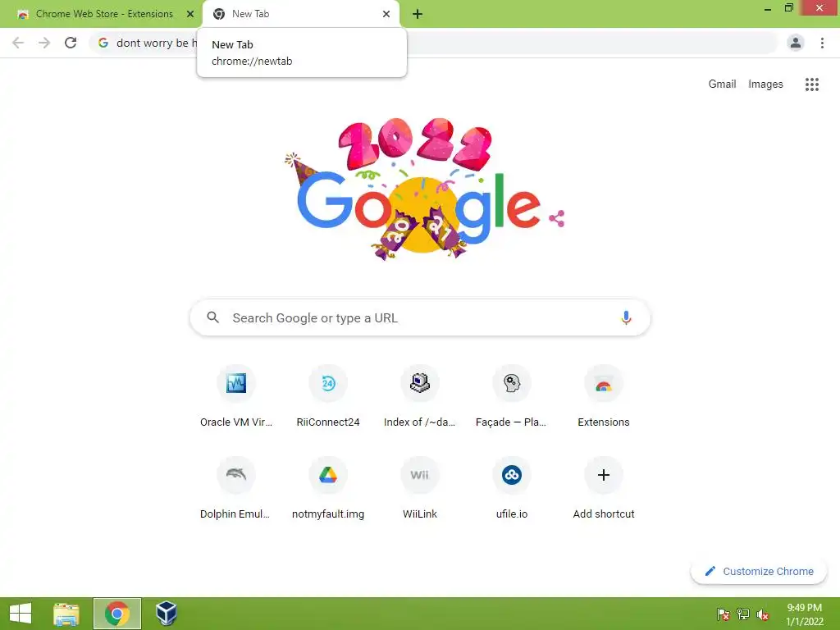Viewport: 840px width, 630px height.
Task: Open the notmyfault.img Drive shortcut
Action: pyautogui.click(x=328, y=489)
